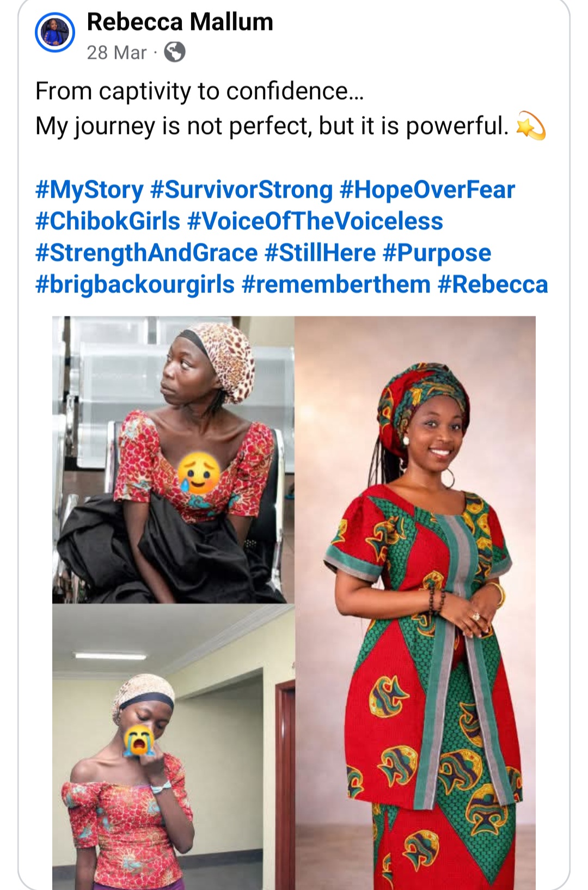Open the #brigbackourgirls hashtag

click(135, 284)
